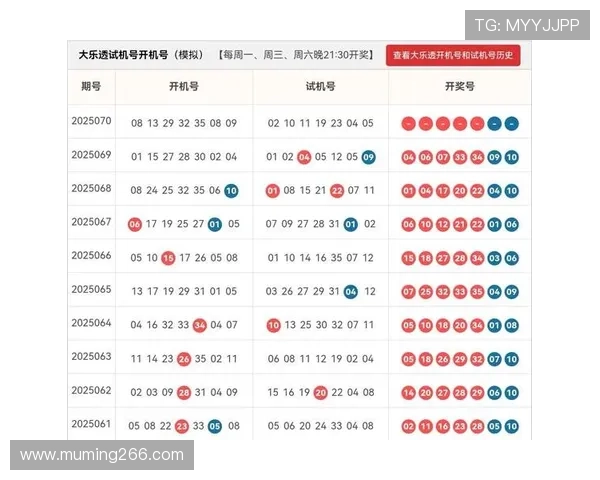Image resolution: width=600 pixels, height=480 pixels.
Task: Click red ball 23 in 2025061 开机号
Action: tap(182, 426)
